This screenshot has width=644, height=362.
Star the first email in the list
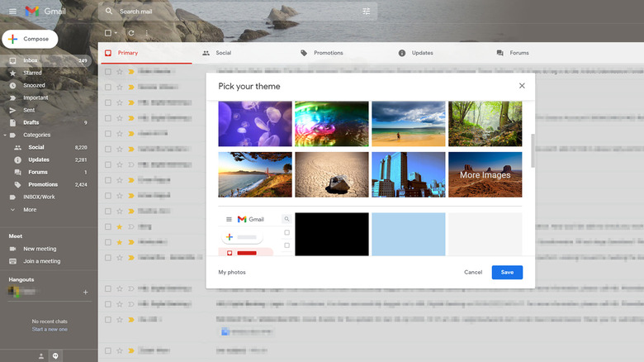[x=120, y=72]
